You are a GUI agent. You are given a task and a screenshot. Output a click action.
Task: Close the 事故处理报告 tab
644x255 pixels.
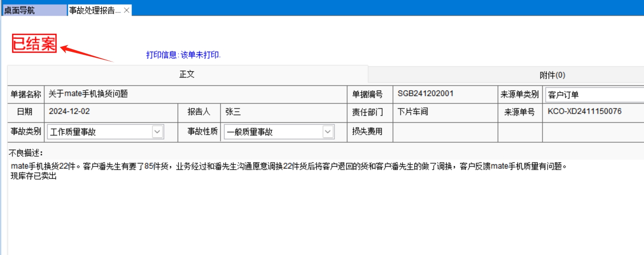[126, 11]
